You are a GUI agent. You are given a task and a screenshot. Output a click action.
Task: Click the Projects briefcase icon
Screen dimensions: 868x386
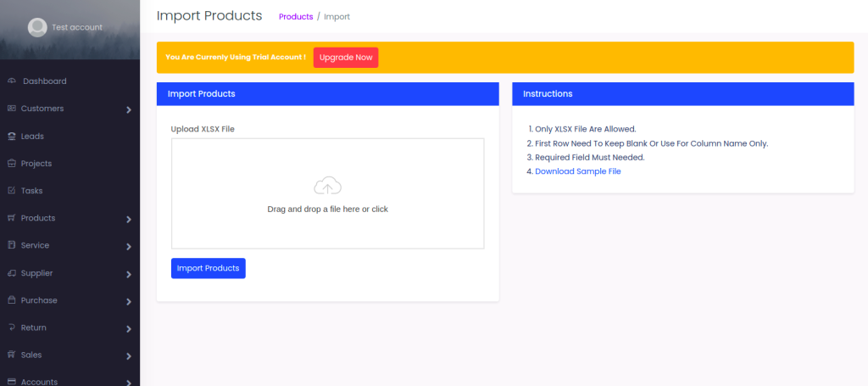12,164
